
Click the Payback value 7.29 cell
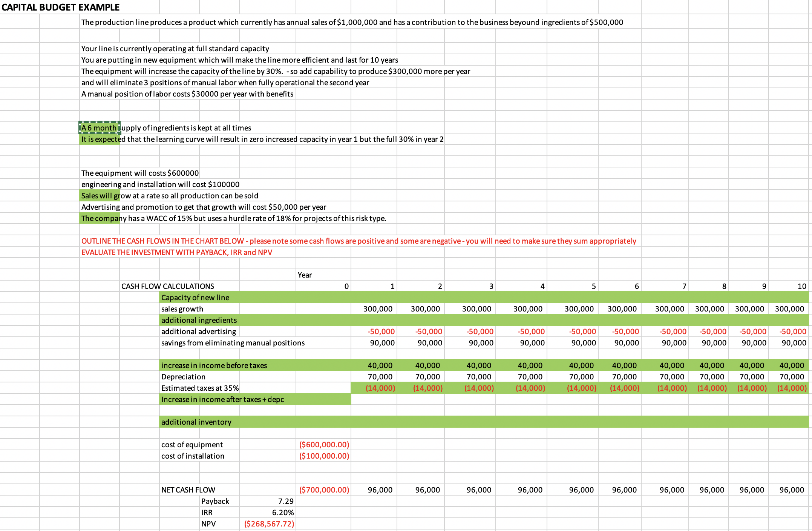tap(285, 501)
